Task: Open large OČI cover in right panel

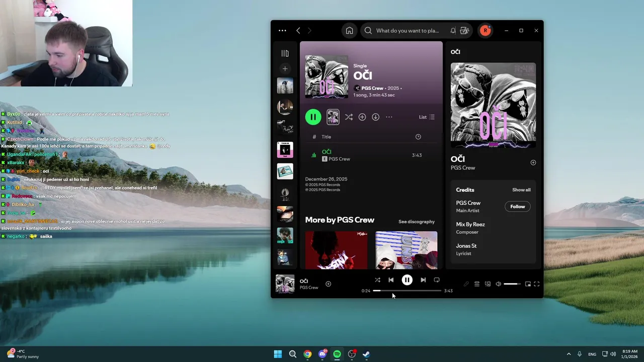Action: tap(493, 105)
